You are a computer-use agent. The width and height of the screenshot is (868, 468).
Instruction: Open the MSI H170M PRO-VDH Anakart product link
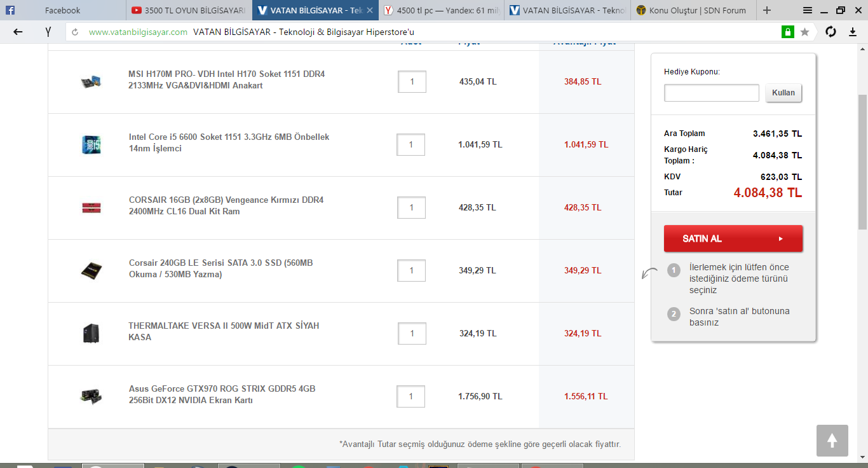click(x=226, y=80)
